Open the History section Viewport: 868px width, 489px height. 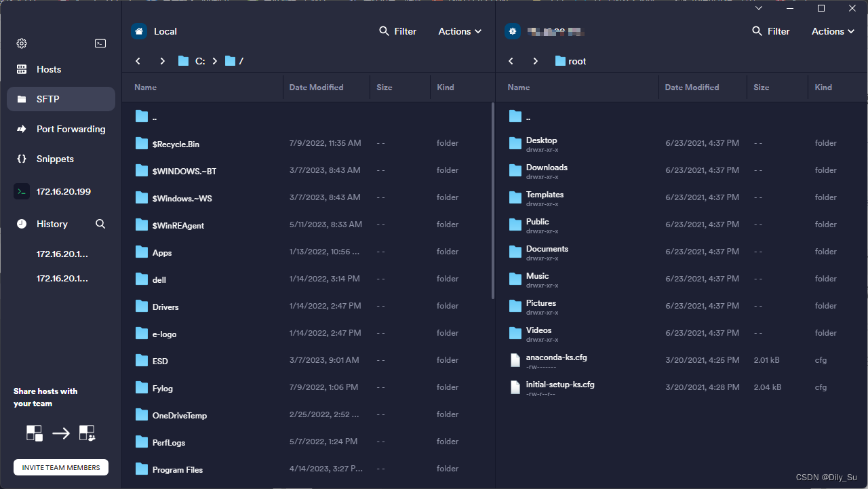click(52, 224)
